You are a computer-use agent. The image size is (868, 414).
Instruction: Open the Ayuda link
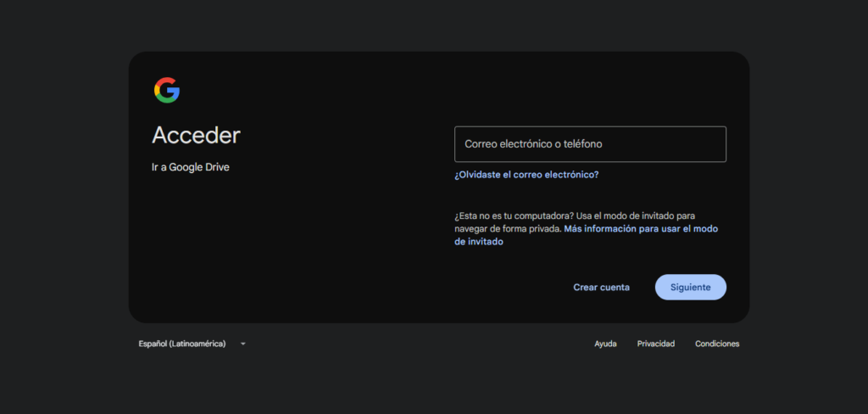coord(605,344)
